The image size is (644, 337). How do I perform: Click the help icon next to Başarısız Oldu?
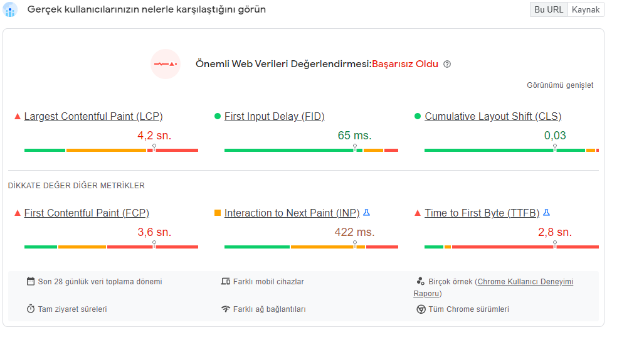pyautogui.click(x=447, y=64)
